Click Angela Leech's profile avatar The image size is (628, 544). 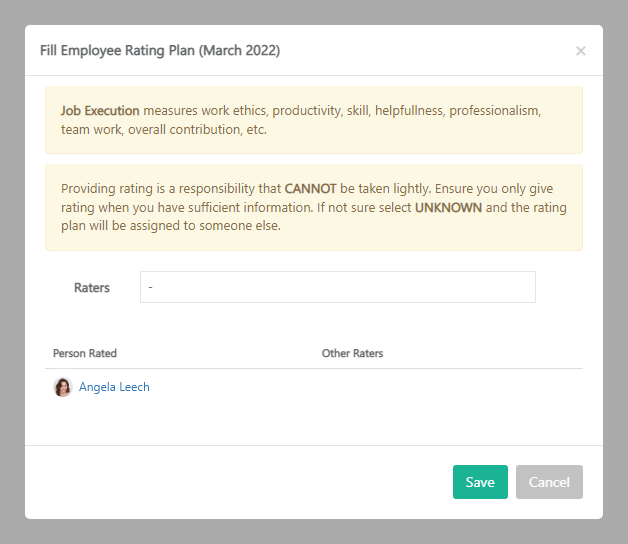click(x=63, y=387)
